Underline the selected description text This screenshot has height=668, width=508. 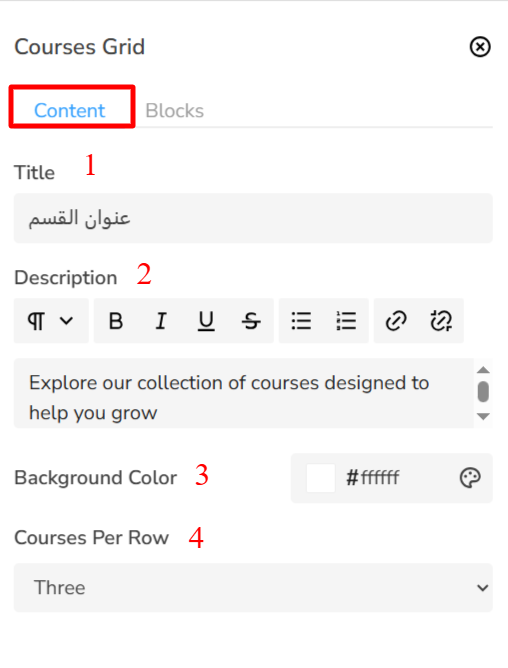coord(206,321)
